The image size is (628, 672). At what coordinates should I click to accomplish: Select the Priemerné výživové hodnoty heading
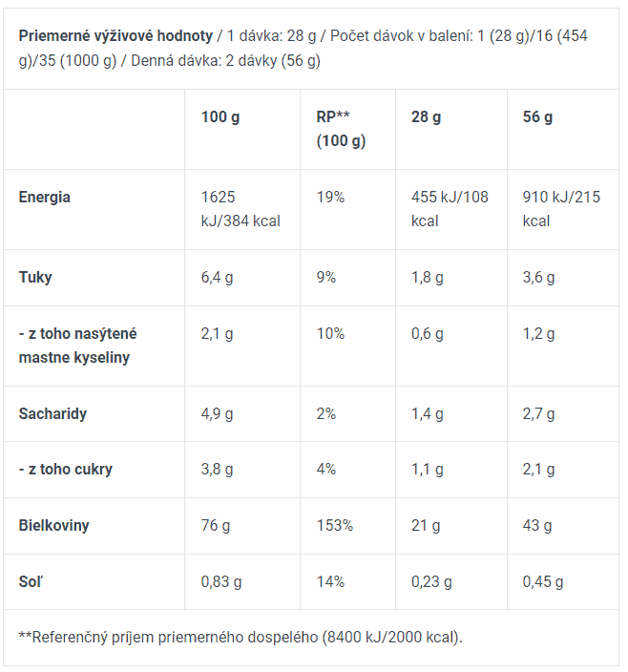coord(115,35)
